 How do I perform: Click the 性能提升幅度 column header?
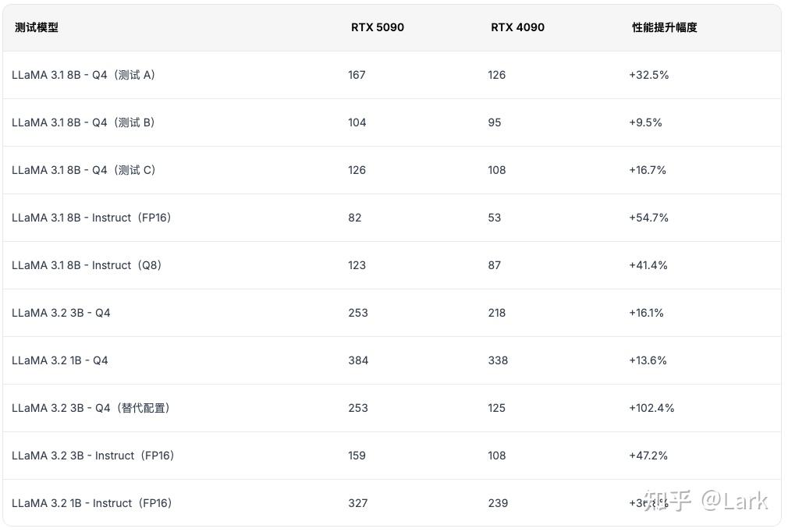(x=665, y=27)
